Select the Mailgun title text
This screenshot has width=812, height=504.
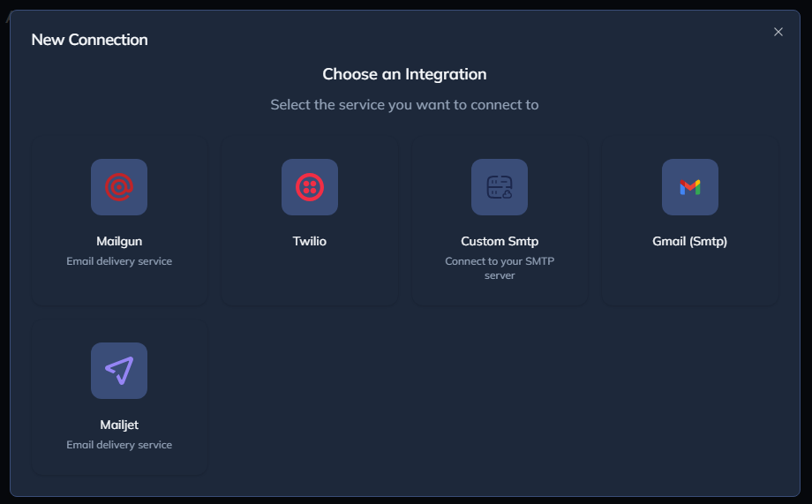(119, 241)
